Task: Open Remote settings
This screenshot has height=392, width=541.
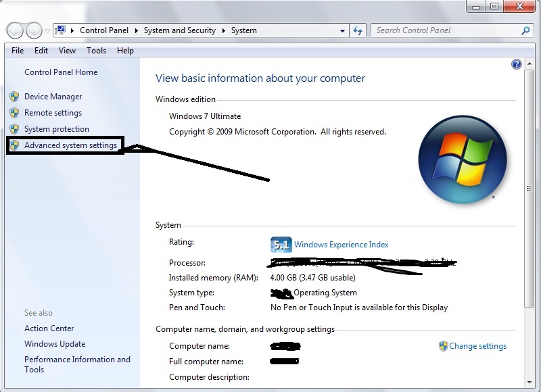Action: [53, 113]
